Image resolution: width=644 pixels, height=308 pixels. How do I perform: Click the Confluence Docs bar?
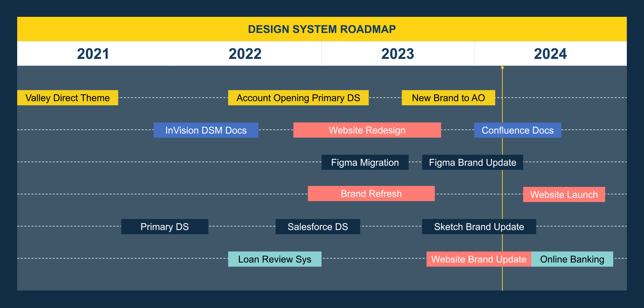click(518, 130)
